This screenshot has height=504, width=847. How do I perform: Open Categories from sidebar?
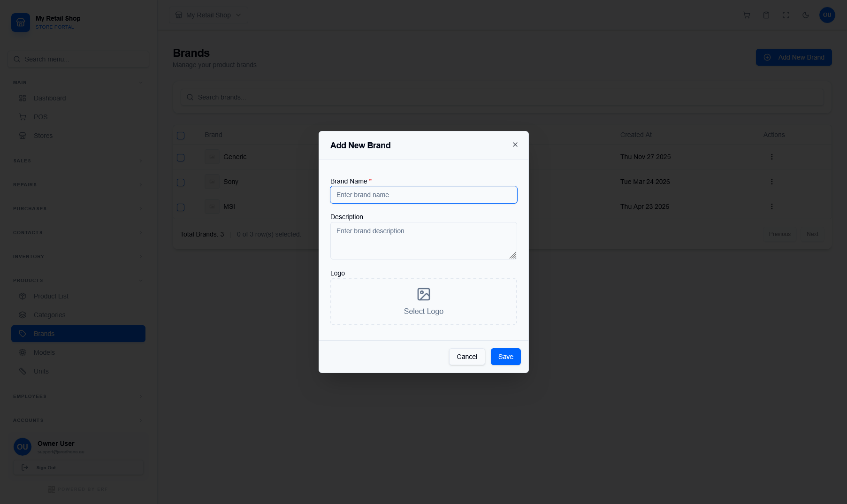[78, 315]
